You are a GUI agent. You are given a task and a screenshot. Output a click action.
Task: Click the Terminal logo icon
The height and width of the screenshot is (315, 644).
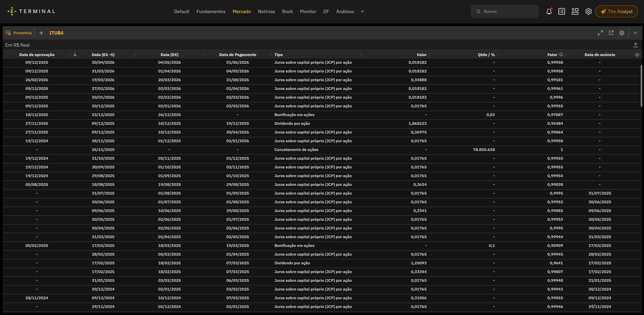coord(12,11)
